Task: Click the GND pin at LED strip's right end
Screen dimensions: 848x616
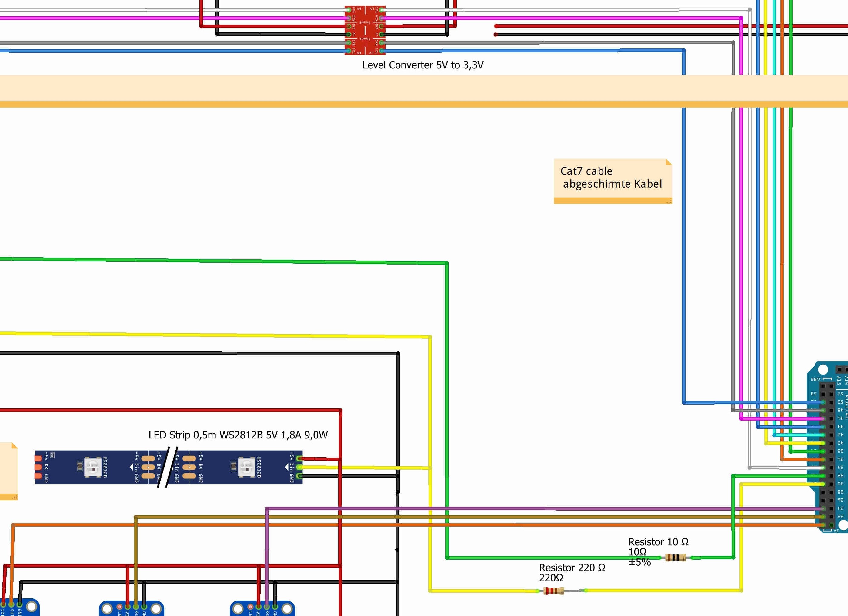Action: pos(299,476)
